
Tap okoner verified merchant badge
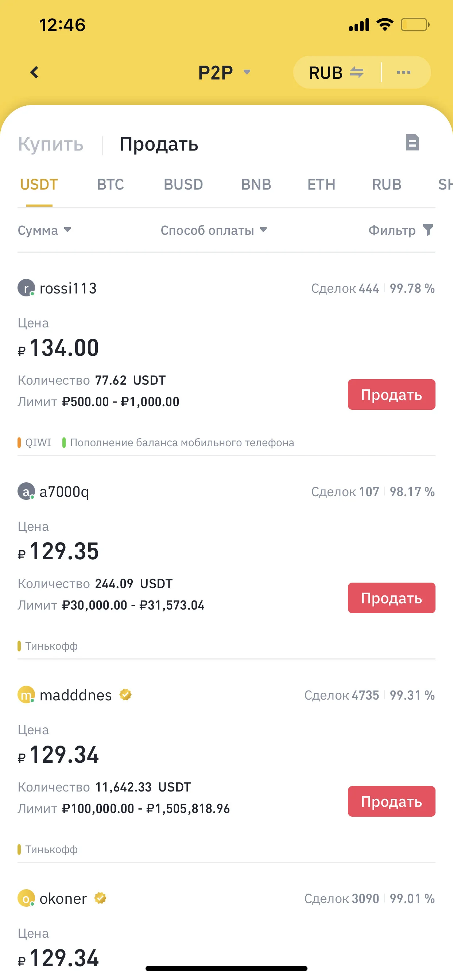click(100, 898)
